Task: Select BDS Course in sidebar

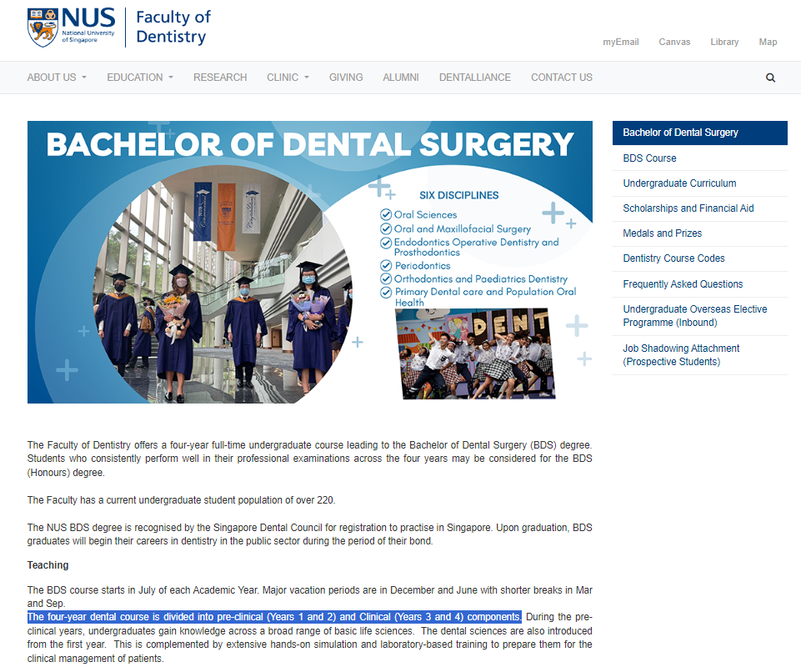Action: point(649,158)
